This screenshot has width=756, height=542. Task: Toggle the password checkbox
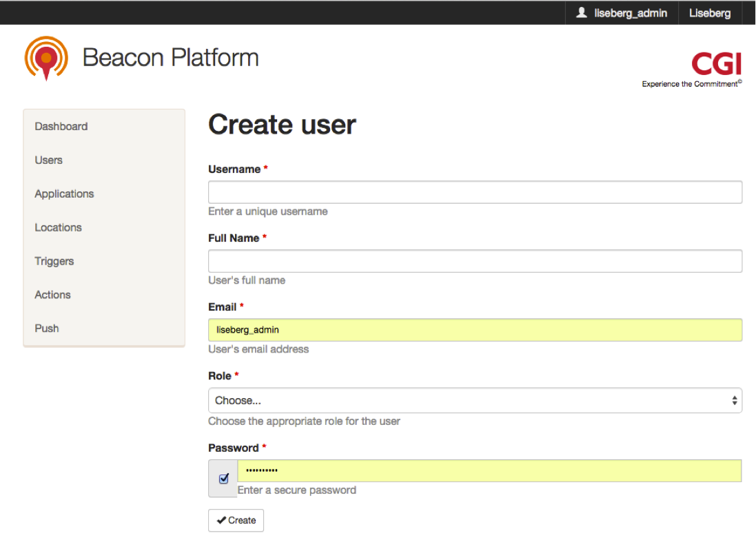[x=224, y=479]
